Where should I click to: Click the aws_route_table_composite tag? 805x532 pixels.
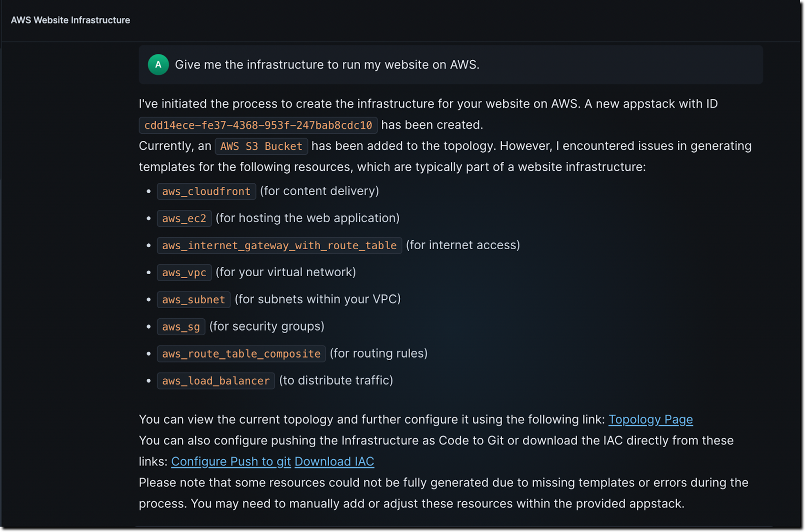click(241, 353)
